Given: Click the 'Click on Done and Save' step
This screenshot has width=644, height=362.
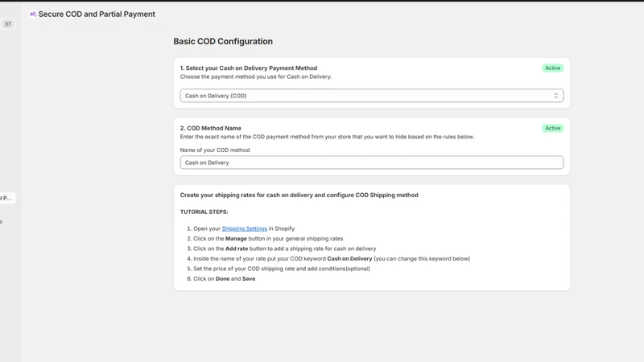Looking at the screenshot, I should 225,278.
